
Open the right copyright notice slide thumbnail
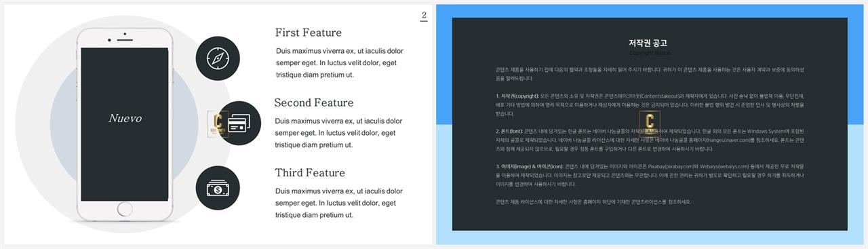pyautogui.click(x=650, y=124)
